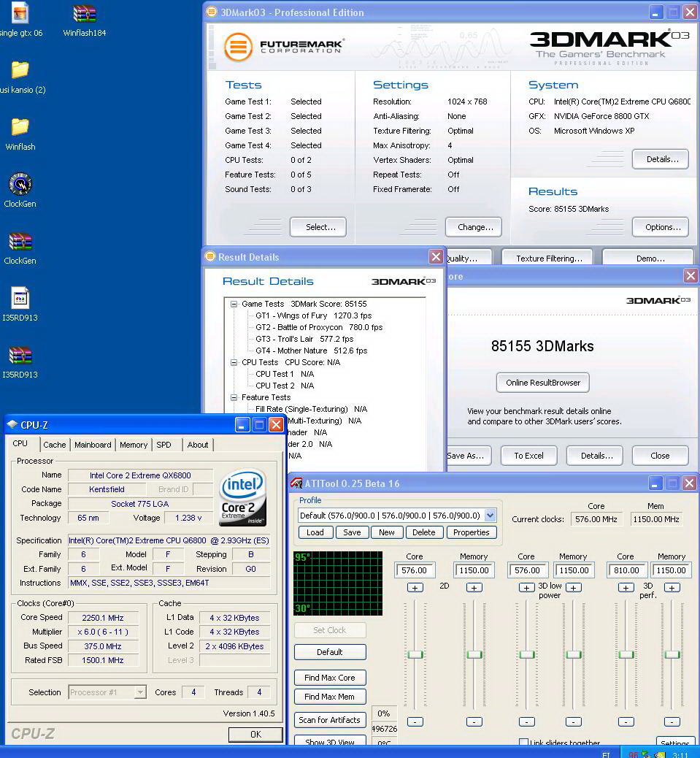
Task: Click the Intel Core 2 Extreme logo
Action: [x=242, y=498]
